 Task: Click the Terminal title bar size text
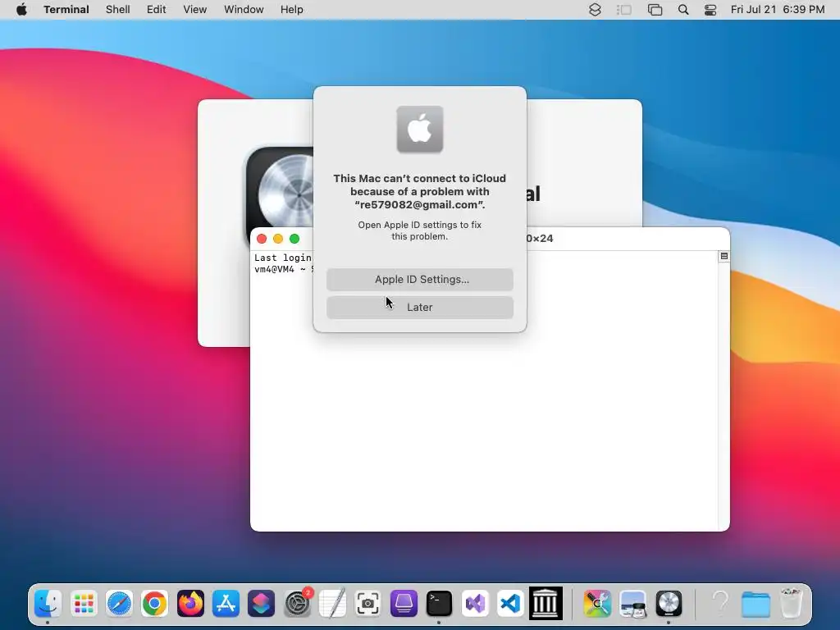[540, 239]
